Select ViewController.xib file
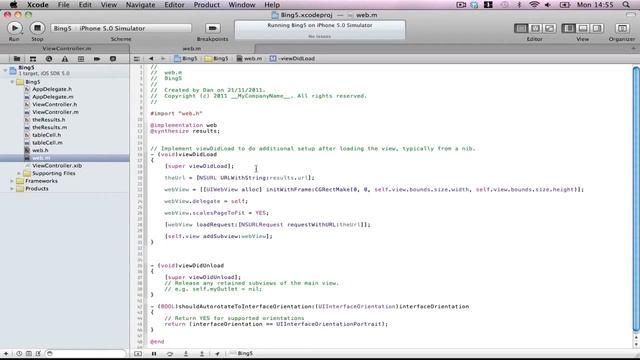Image resolution: width=640 pixels, height=360 pixels. point(57,166)
